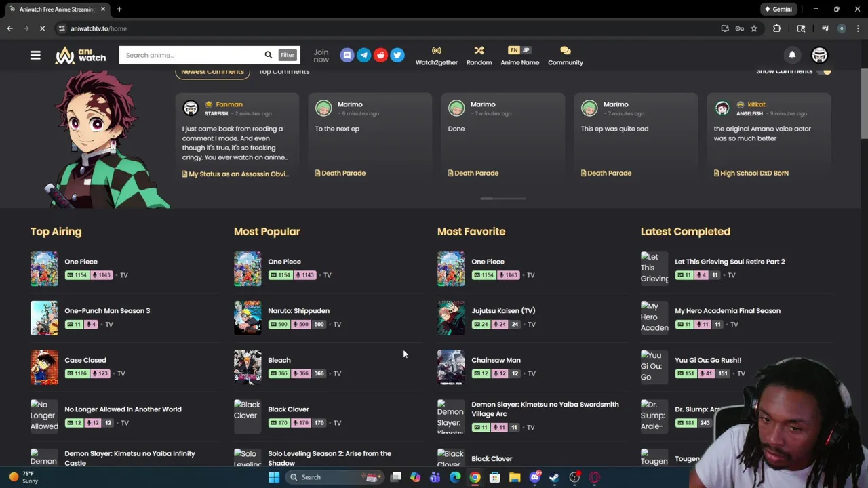Open My Hero Academia Final Season

(728, 311)
